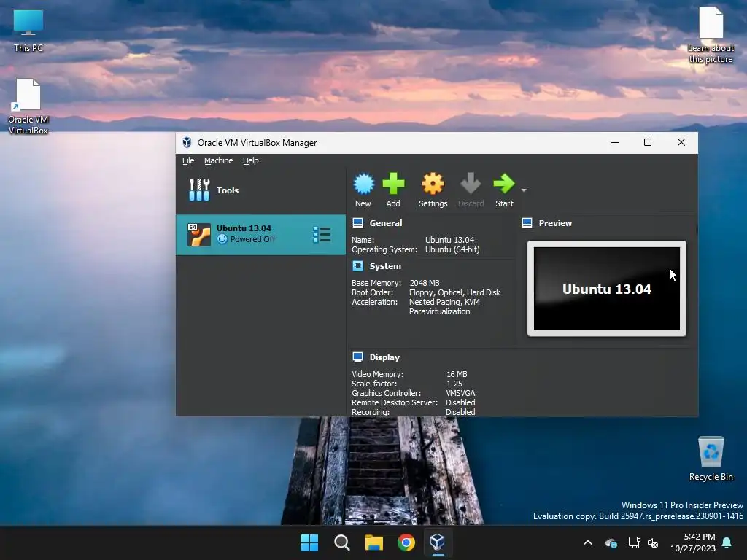Screen dimensions: 747x560
Task: Click the network tray icon
Action: click(634, 542)
